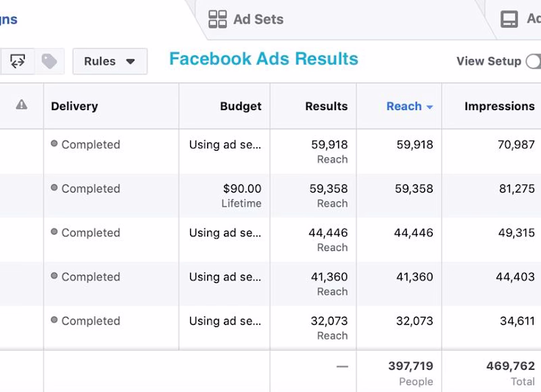
Task: Select the $90.00 Lifetime budget cell
Action: pyautogui.click(x=241, y=195)
